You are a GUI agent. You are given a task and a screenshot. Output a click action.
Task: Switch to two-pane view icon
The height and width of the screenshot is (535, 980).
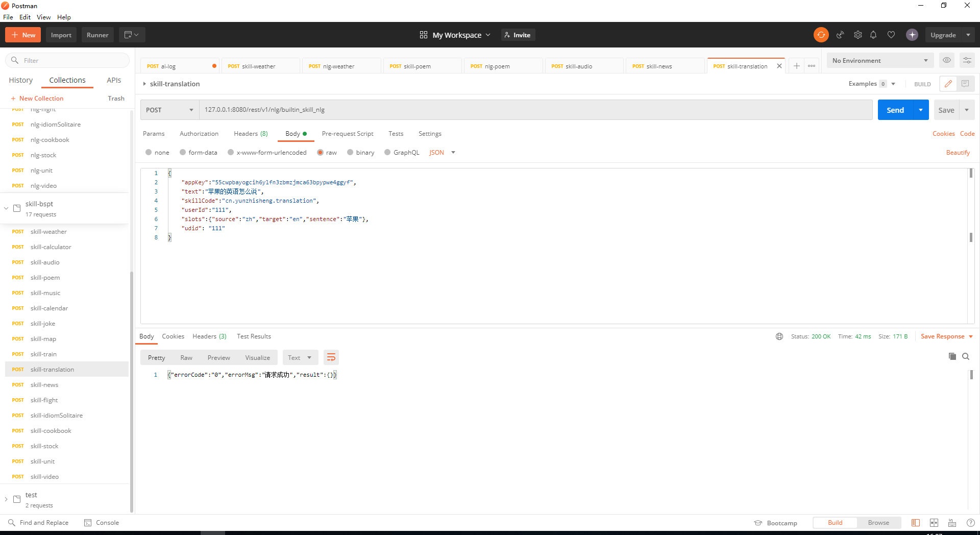pos(934,523)
